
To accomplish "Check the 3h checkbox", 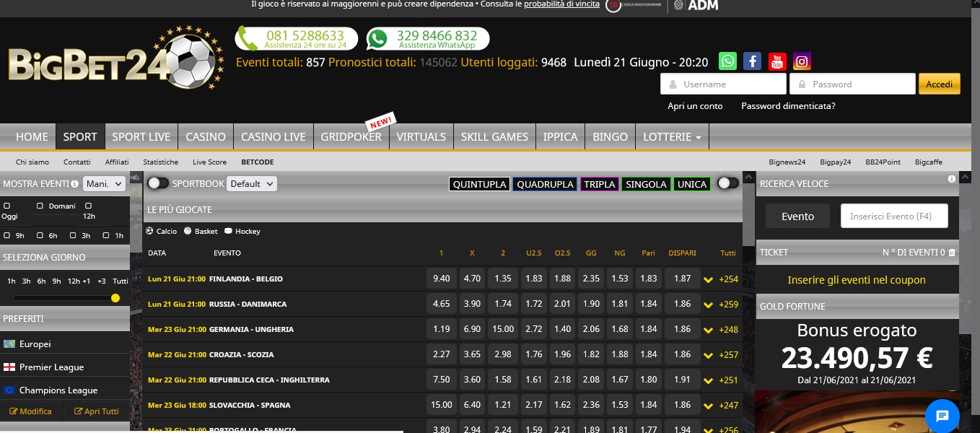I will [x=74, y=235].
